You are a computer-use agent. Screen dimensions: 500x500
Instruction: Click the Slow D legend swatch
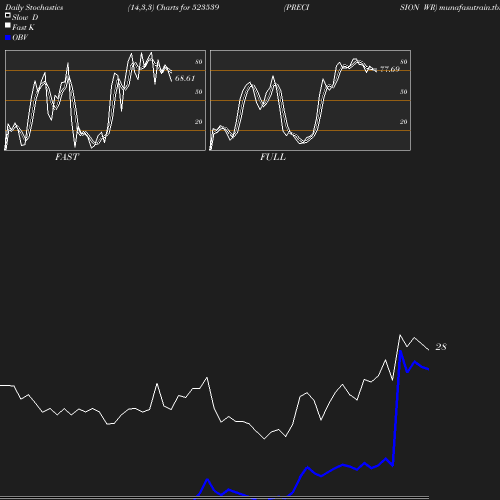[8, 15]
